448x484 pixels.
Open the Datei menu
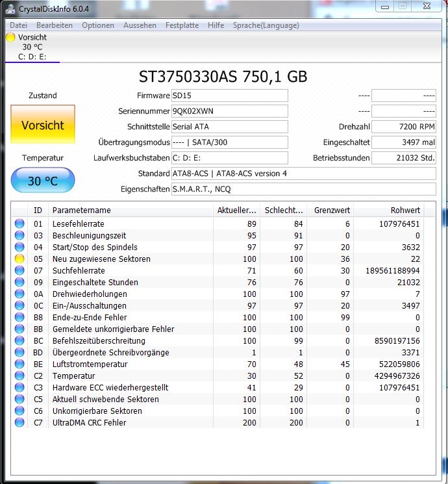[19, 25]
